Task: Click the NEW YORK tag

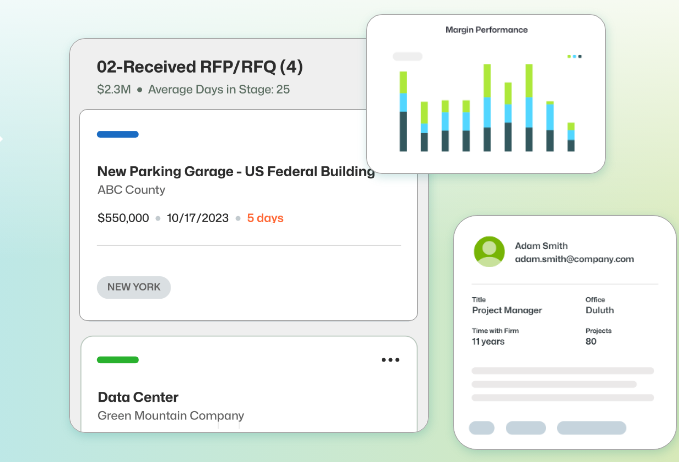Action: [x=134, y=287]
